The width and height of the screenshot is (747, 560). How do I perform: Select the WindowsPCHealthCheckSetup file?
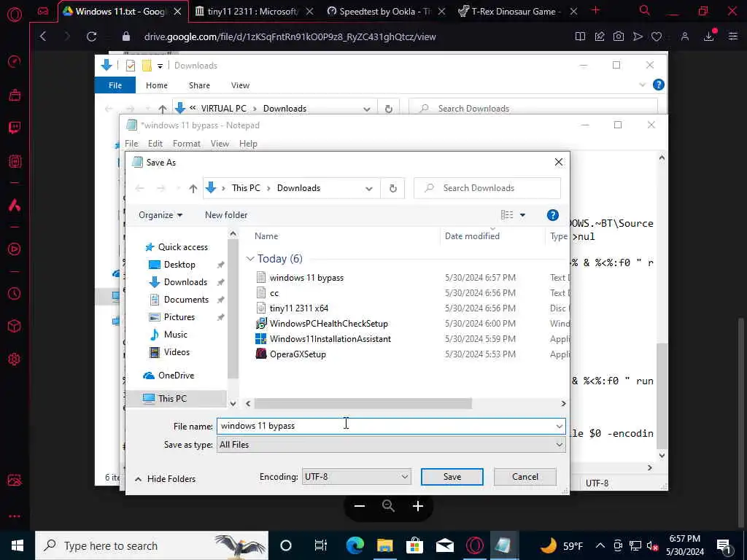point(329,323)
